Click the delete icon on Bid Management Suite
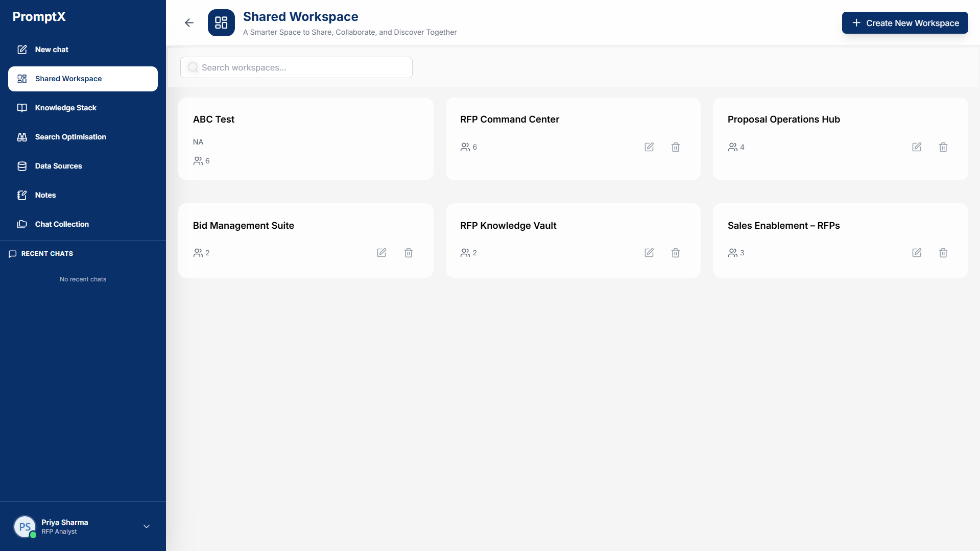Image resolution: width=980 pixels, height=551 pixels. (408, 253)
